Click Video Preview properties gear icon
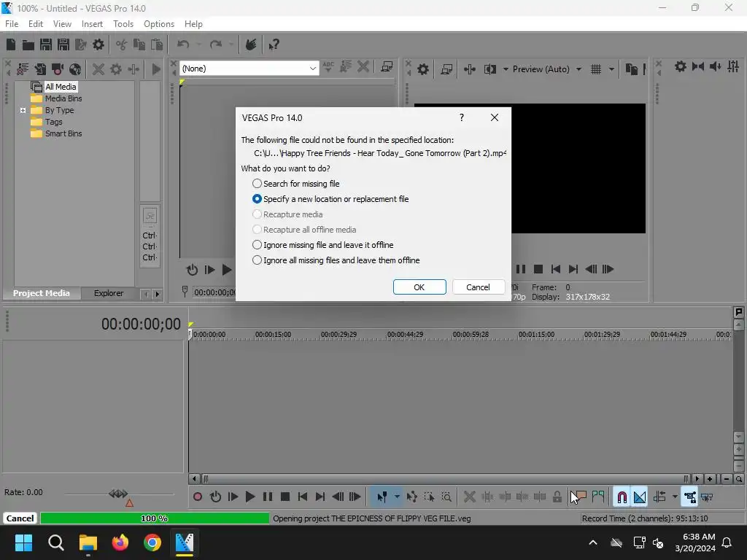This screenshot has height=560, width=747. click(423, 69)
